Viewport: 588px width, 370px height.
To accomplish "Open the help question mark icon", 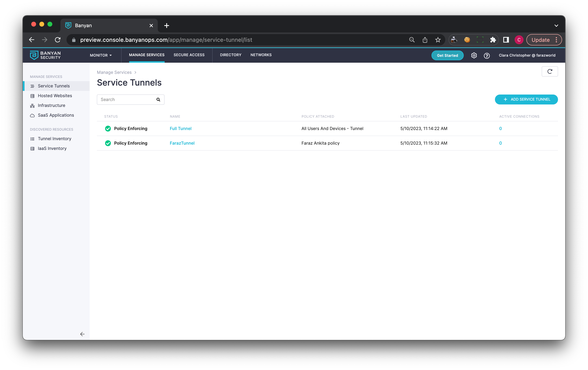I will coord(487,55).
